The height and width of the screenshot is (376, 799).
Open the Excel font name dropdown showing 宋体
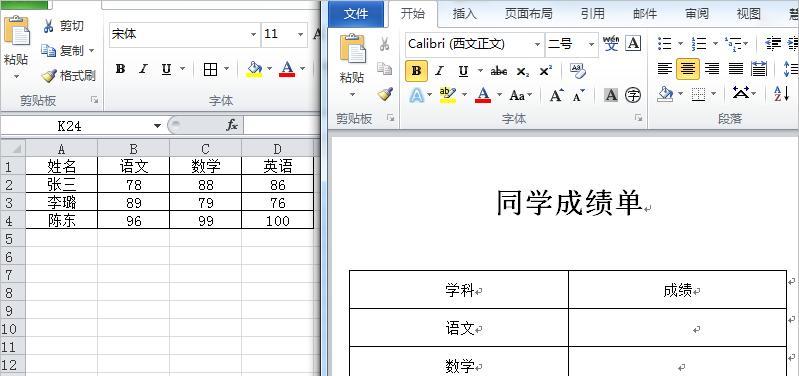click(254, 35)
